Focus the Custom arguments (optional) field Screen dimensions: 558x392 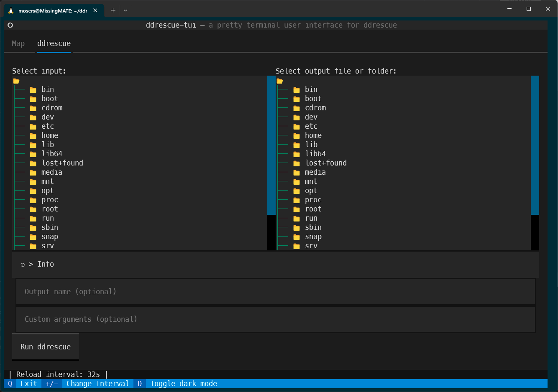coord(276,319)
